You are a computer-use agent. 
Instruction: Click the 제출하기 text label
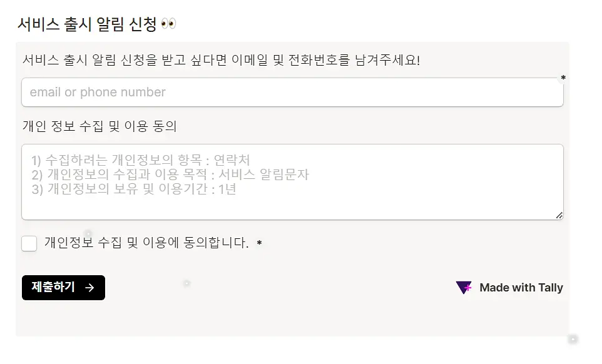53,287
